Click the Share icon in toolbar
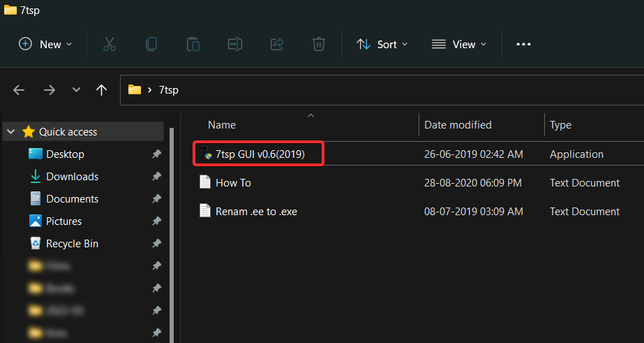Viewport: 644px width, 343px height. (277, 44)
